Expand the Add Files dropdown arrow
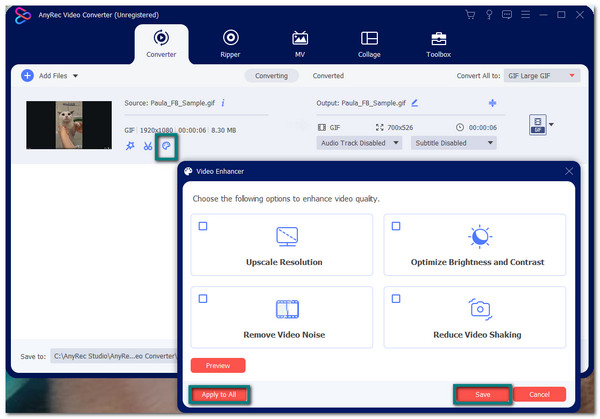Image resolution: width=600 pixels, height=419 pixels. 75,76
